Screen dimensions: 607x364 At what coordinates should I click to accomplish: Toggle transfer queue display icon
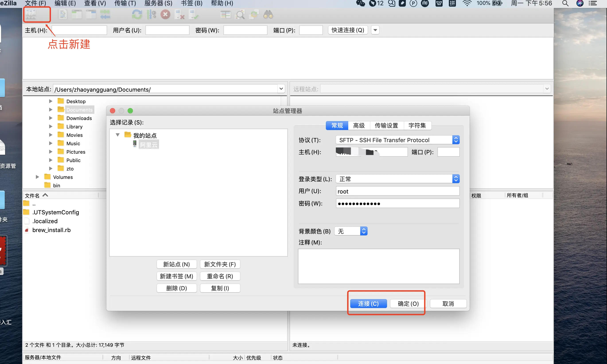pyautogui.click(x=105, y=15)
